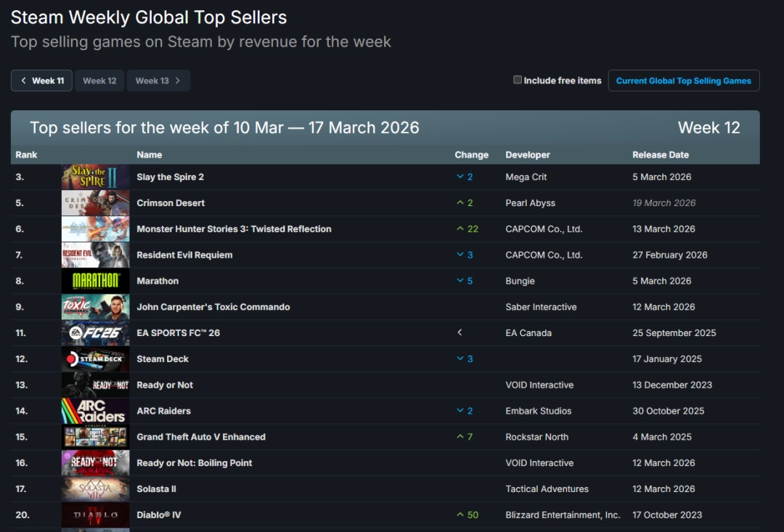Open Current Global Top Selling Games

click(x=683, y=81)
